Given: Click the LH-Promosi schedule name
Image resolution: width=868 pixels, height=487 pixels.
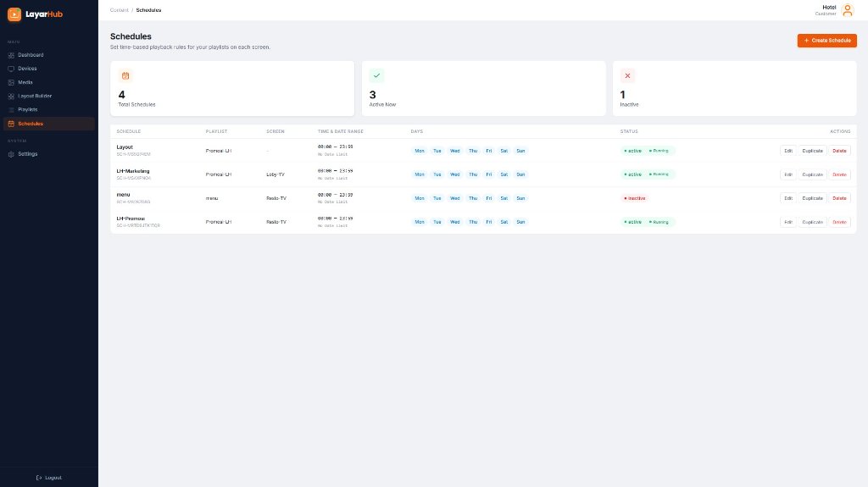Looking at the screenshot, I should point(131,219).
